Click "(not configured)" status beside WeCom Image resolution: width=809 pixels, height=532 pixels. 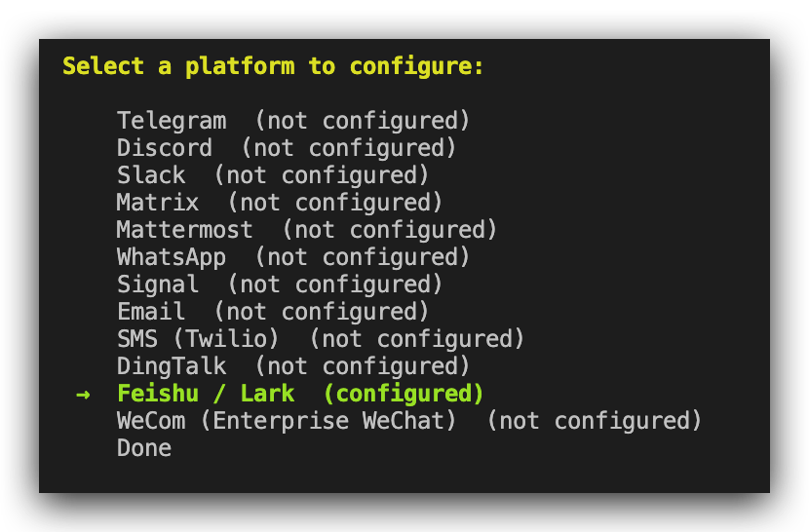[595, 421]
